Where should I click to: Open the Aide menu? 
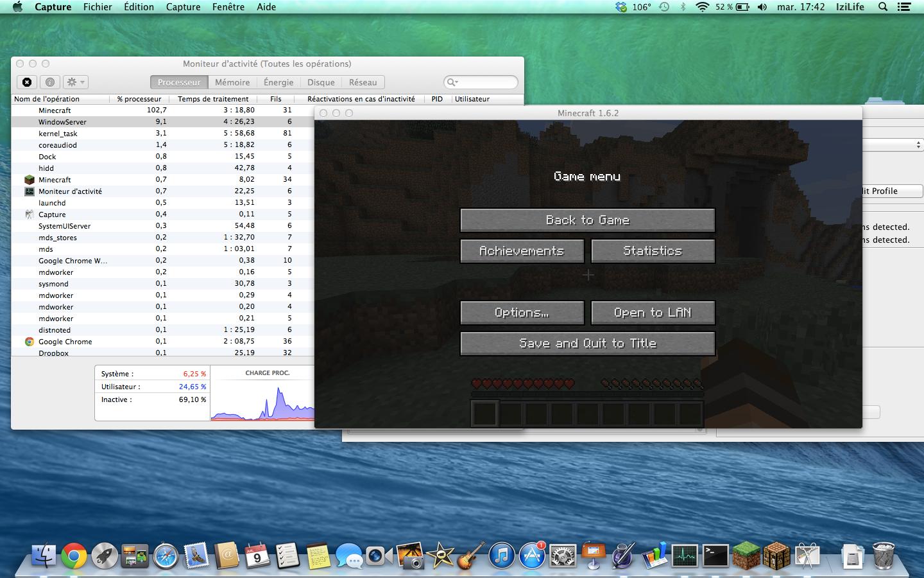pos(266,7)
